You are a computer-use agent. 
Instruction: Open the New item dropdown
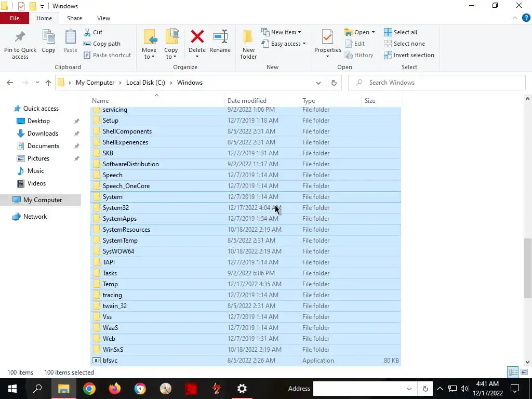(281, 32)
